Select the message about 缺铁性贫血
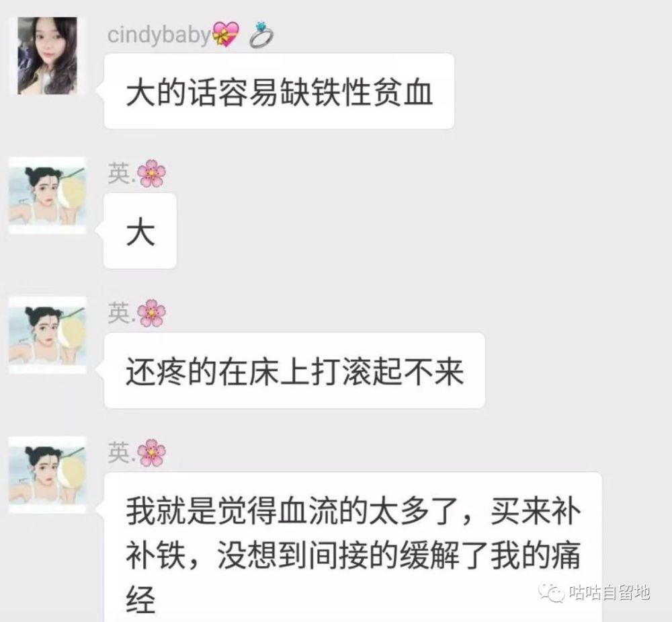Viewport: 672px width, 622px height. [x=279, y=91]
